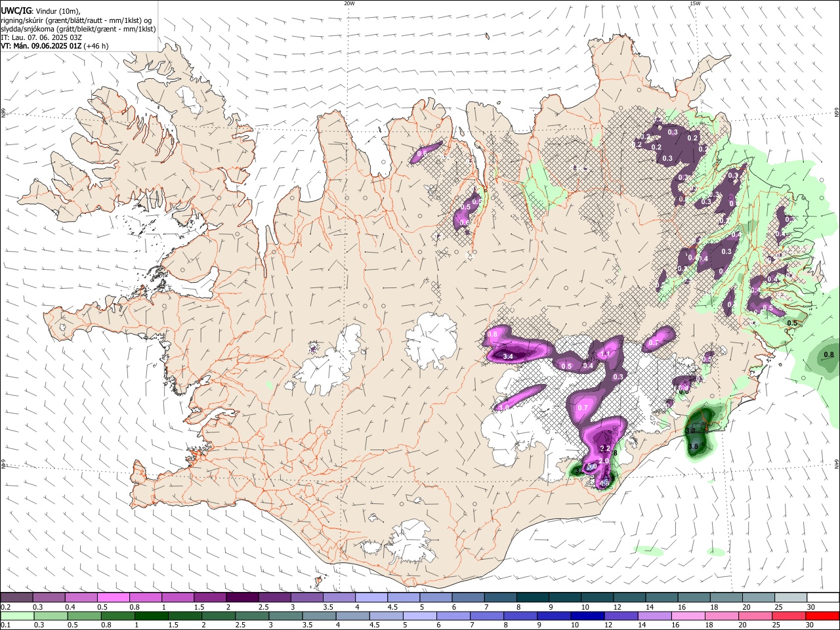Pick the pink 20–25 swatch in lower legend
Image resolution: width=840 pixels, height=630 pixels.
click(755, 616)
